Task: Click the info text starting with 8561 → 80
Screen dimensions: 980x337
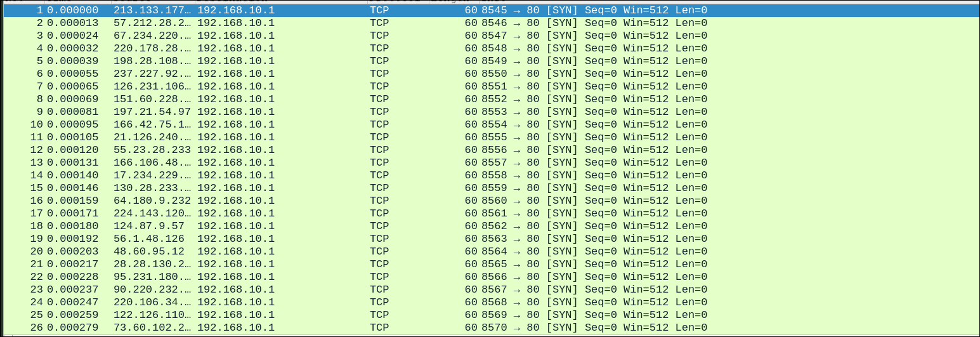Action: coord(594,213)
